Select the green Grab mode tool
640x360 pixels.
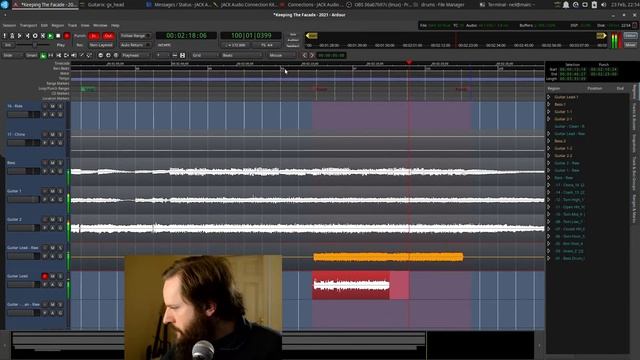pyautogui.click(x=43, y=56)
